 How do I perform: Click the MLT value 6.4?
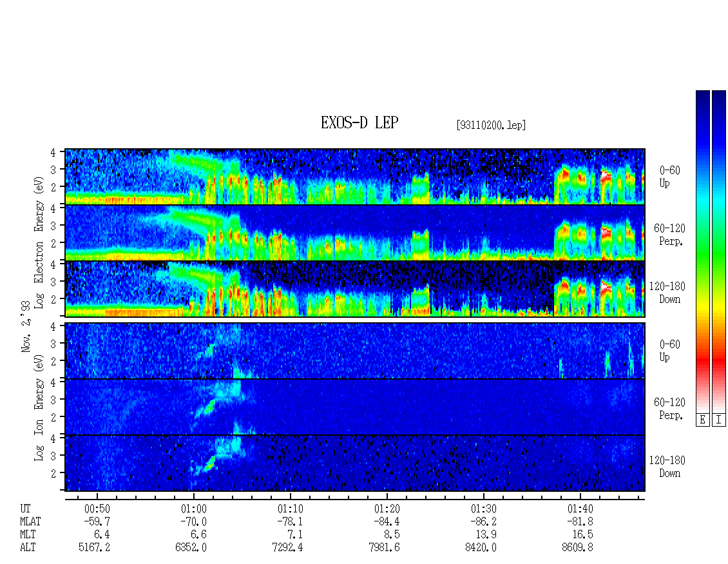(x=102, y=535)
